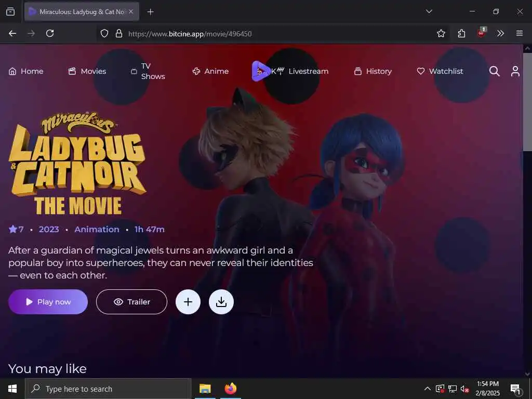532x399 pixels.
Task: Click the security alert tray icon
Action: click(440, 389)
